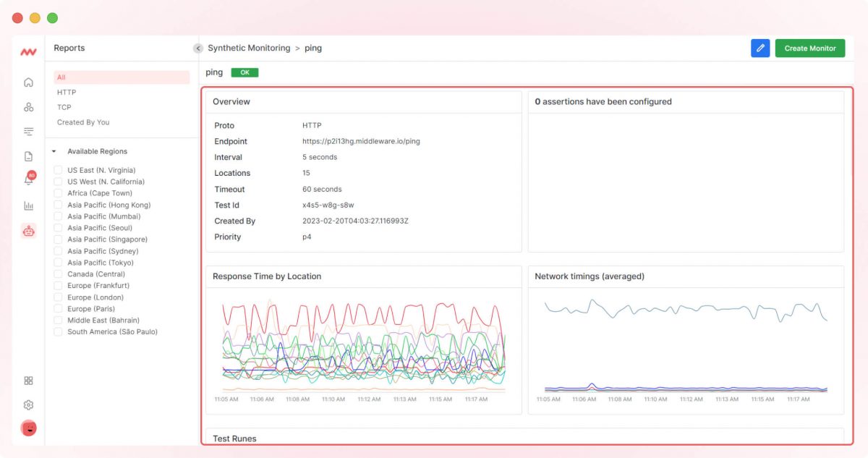
Task: Click the document reports icon in sidebar
Action: (x=28, y=155)
